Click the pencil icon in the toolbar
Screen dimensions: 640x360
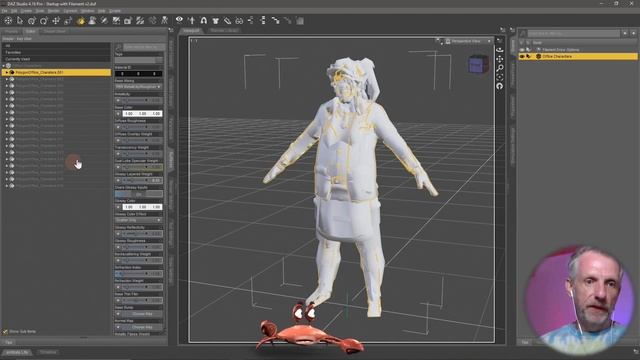pos(227,20)
